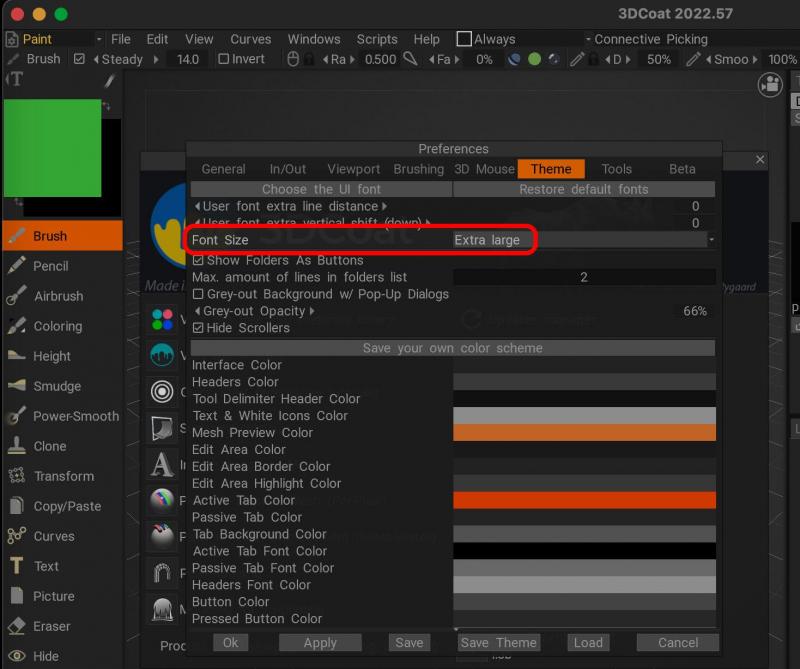Choose the Smudge tool
This screenshot has height=669, width=800.
57,386
